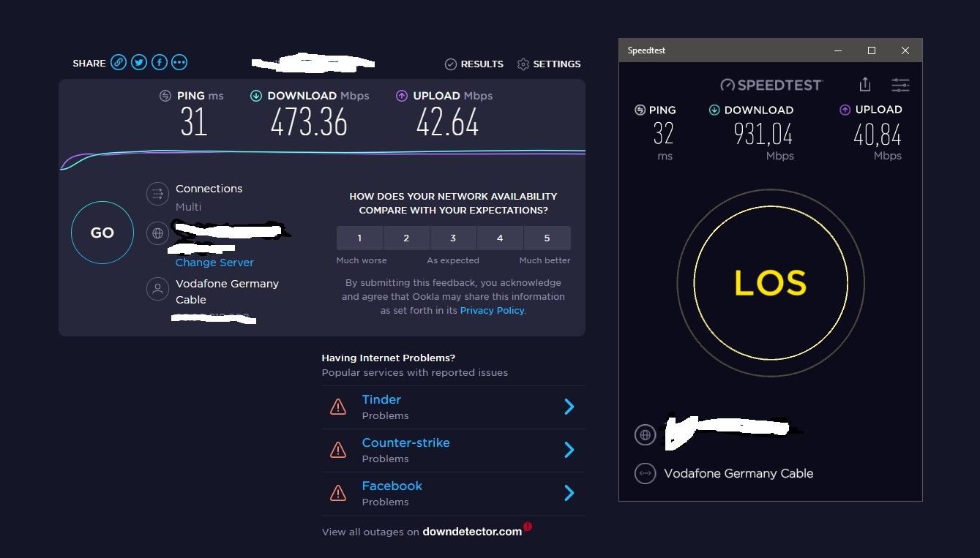The image size is (980, 558).
Task: Click Change Server link
Action: 214,263
